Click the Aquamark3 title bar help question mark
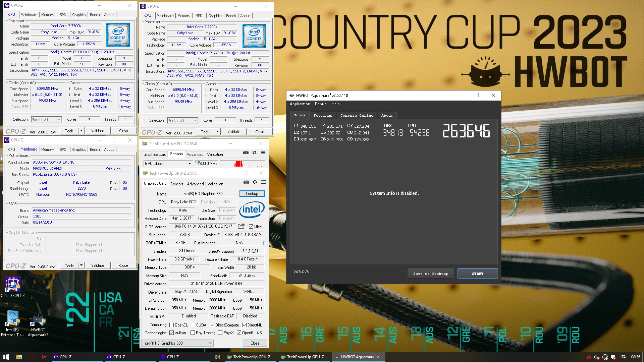The image size is (644, 362). (478, 95)
